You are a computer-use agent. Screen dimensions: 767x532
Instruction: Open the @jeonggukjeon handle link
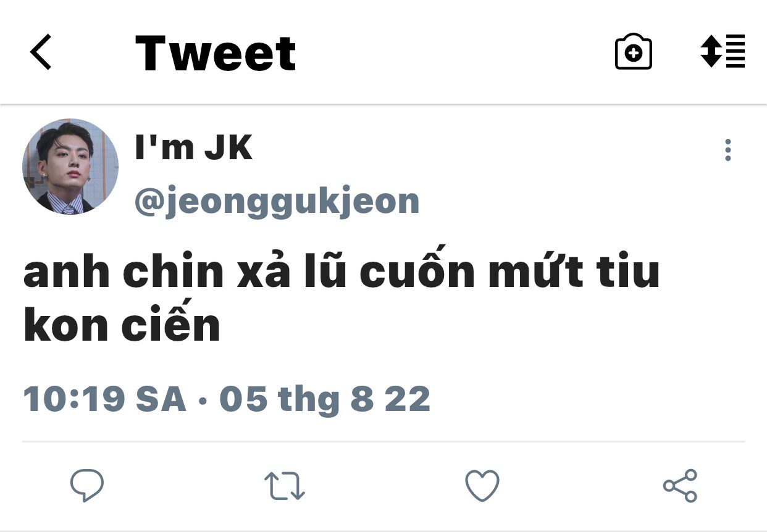(277, 201)
